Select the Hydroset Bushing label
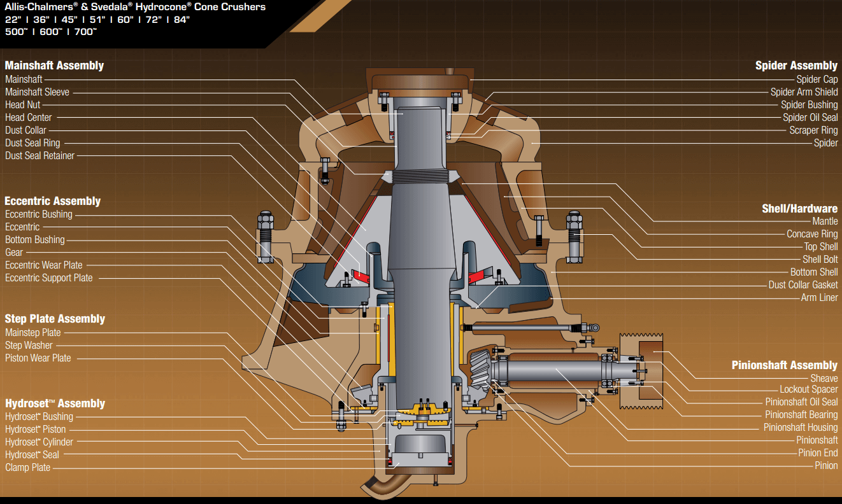 (x=39, y=417)
